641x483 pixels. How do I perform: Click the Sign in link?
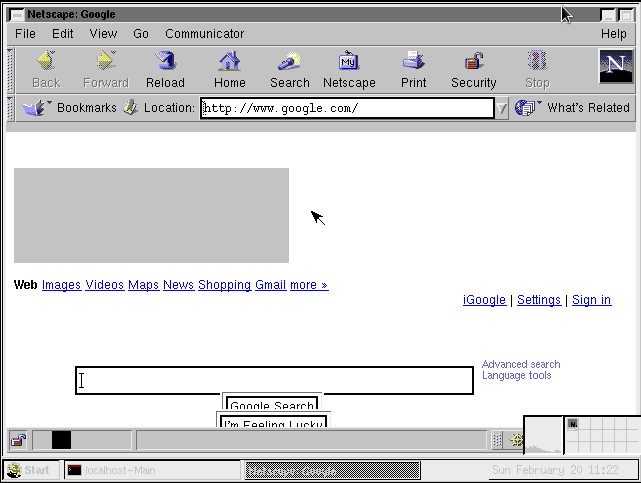point(591,300)
